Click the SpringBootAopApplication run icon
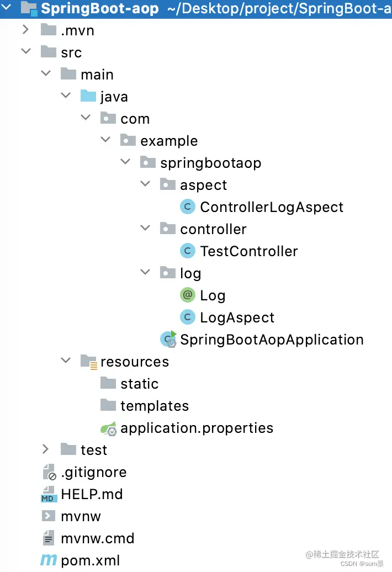392x572 pixels. (x=168, y=340)
